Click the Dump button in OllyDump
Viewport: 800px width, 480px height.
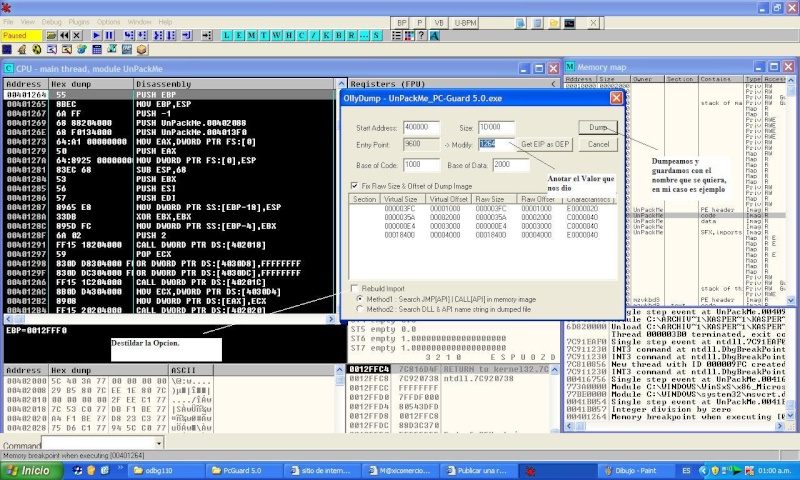[x=598, y=127]
